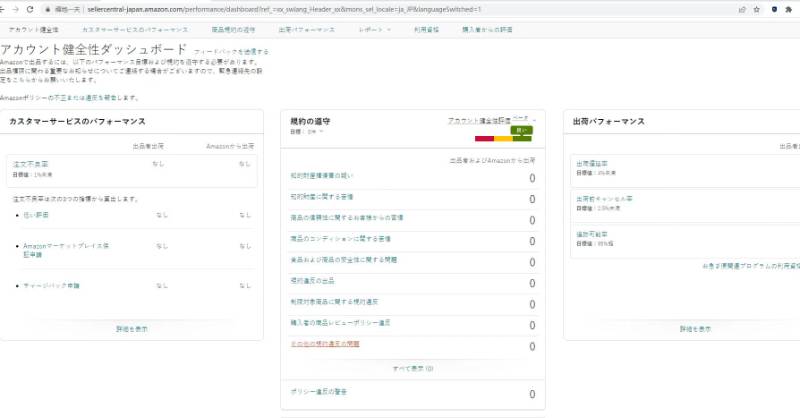Open the 出荷遅延率 metric link
Viewport: 800px width, 418px height.
[592, 164]
